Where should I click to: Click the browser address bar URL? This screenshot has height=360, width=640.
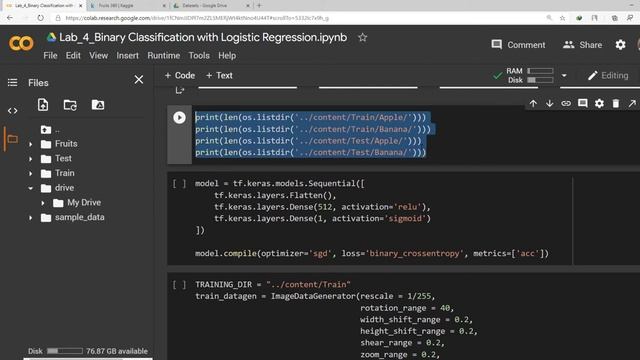tap(197, 18)
